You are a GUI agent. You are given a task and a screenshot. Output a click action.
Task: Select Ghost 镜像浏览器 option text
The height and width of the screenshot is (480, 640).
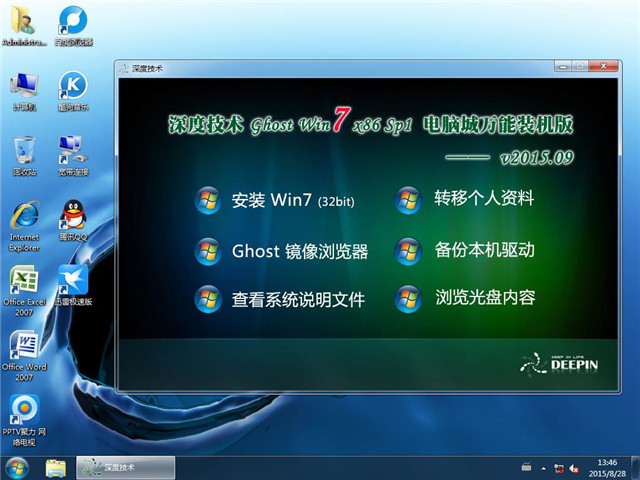[x=300, y=251]
